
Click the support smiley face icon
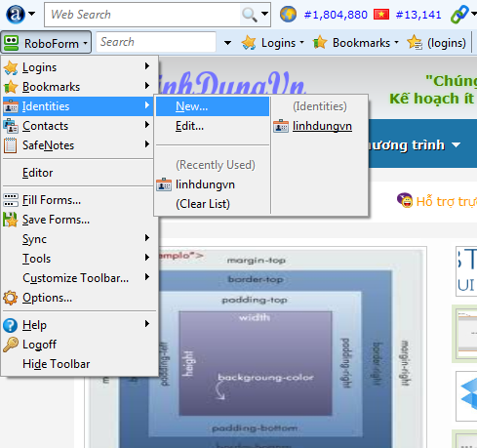pyautogui.click(x=405, y=200)
